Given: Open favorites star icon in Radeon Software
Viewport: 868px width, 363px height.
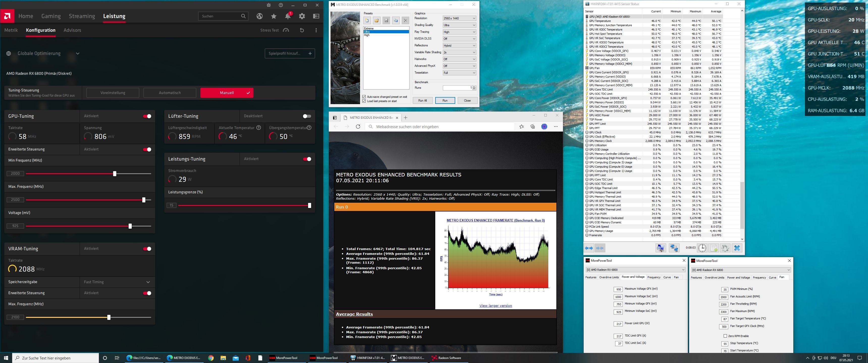Looking at the screenshot, I should point(274,16).
